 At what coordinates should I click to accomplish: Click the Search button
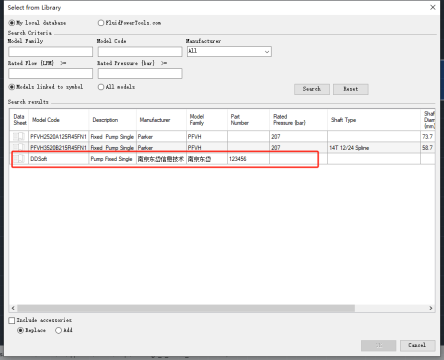tap(312, 89)
